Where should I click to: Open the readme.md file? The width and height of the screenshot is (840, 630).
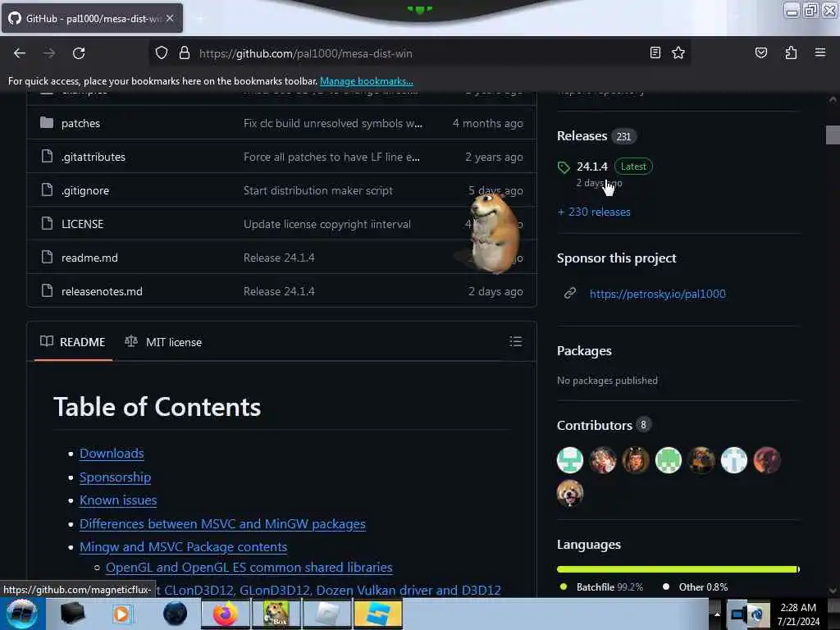click(89, 258)
